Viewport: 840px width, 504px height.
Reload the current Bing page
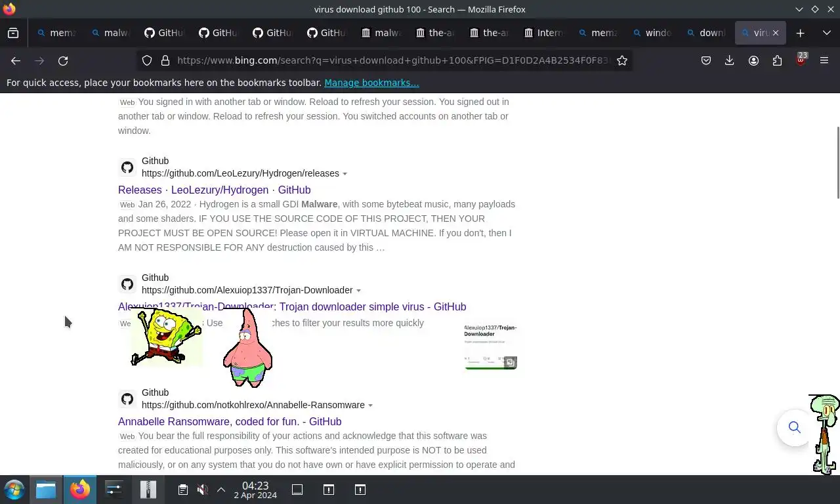pyautogui.click(x=63, y=60)
